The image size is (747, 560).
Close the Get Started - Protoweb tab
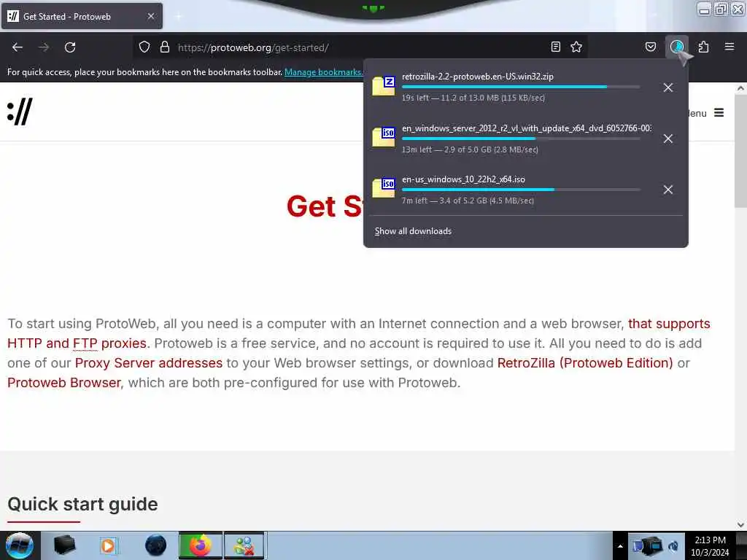coord(150,16)
